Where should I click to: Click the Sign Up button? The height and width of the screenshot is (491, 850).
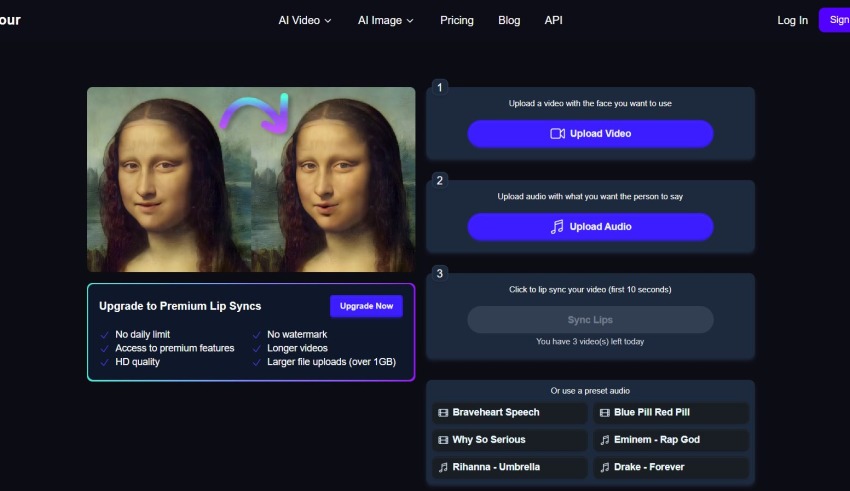pyautogui.click(x=834, y=20)
